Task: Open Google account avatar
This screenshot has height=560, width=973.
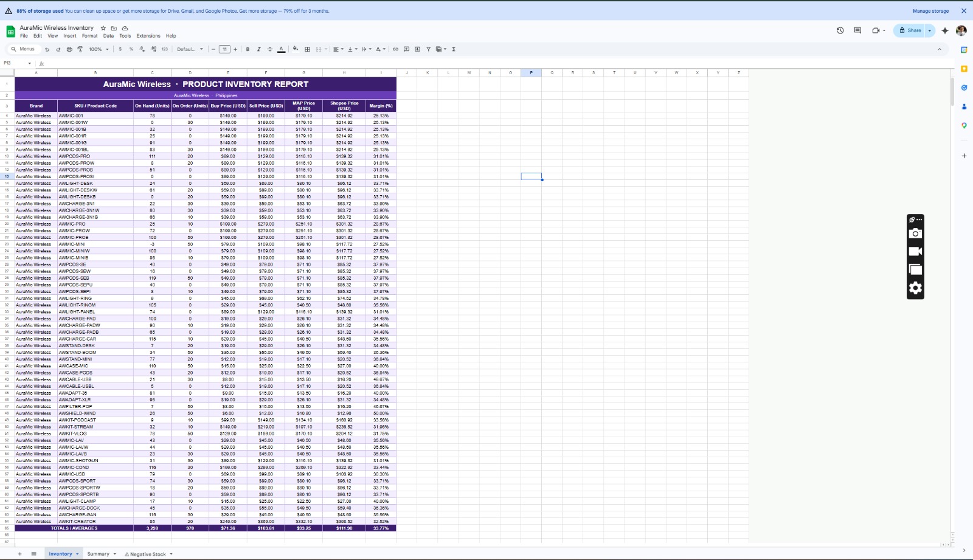Action: (961, 30)
